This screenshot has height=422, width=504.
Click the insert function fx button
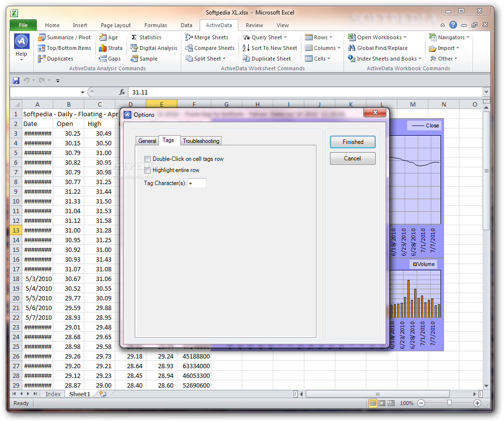[x=122, y=92]
